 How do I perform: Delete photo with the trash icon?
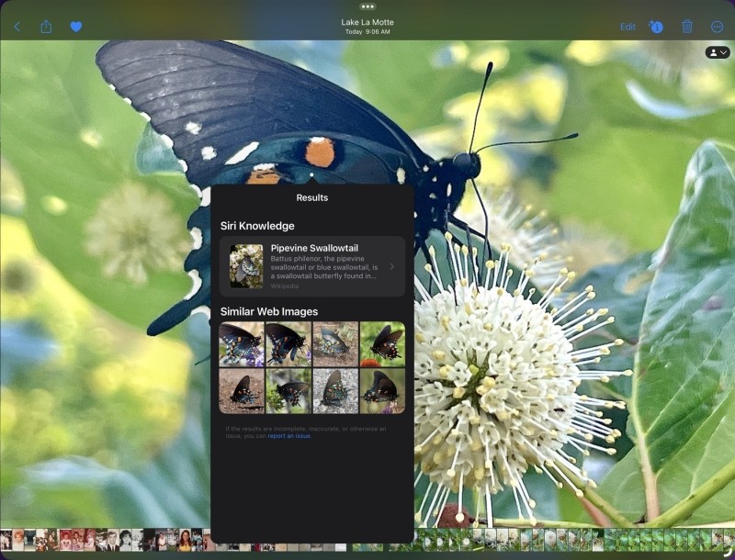[x=687, y=27]
